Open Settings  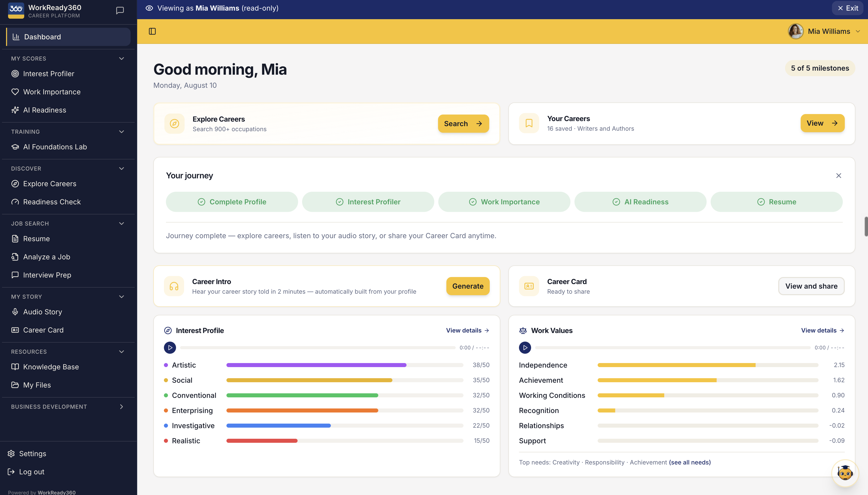pyautogui.click(x=68, y=454)
